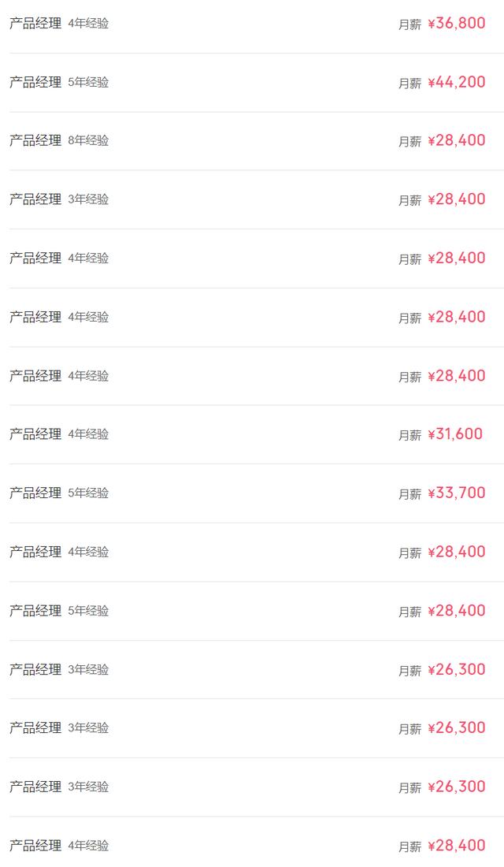The image size is (504, 867).
Task: Open the 5年经验 entry paying ¥28,400
Action: (x=252, y=611)
